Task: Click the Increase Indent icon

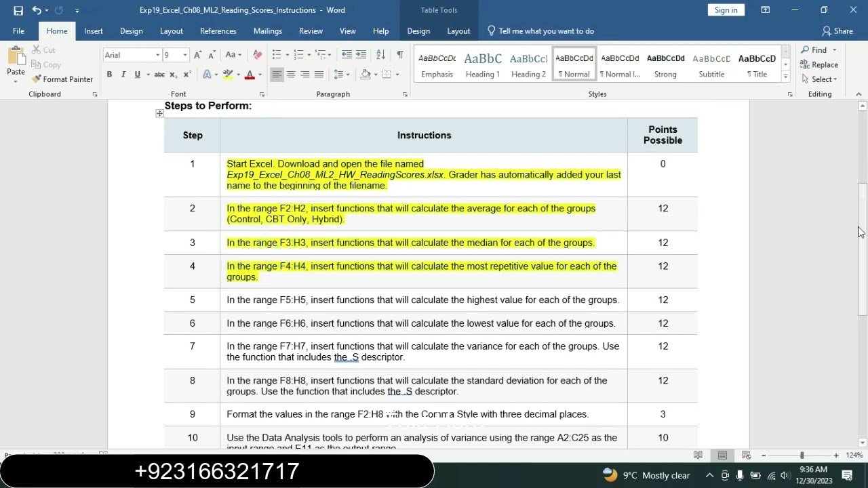Action: 361,55
